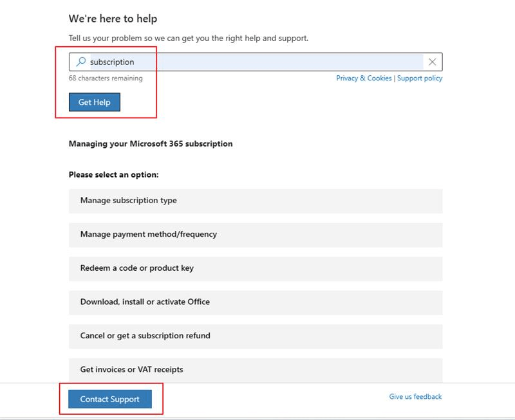The image size is (515, 420).
Task: Click the Get Help button
Action: click(95, 102)
